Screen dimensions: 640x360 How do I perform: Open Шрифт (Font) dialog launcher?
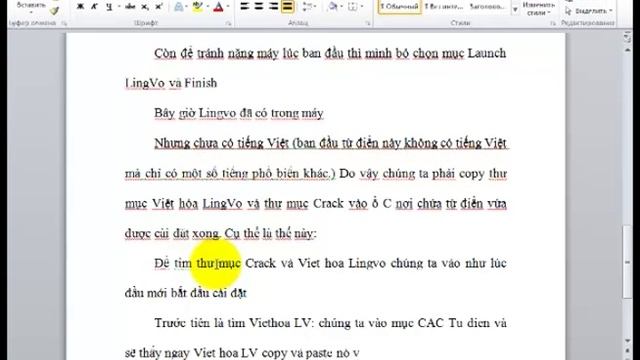point(228,24)
